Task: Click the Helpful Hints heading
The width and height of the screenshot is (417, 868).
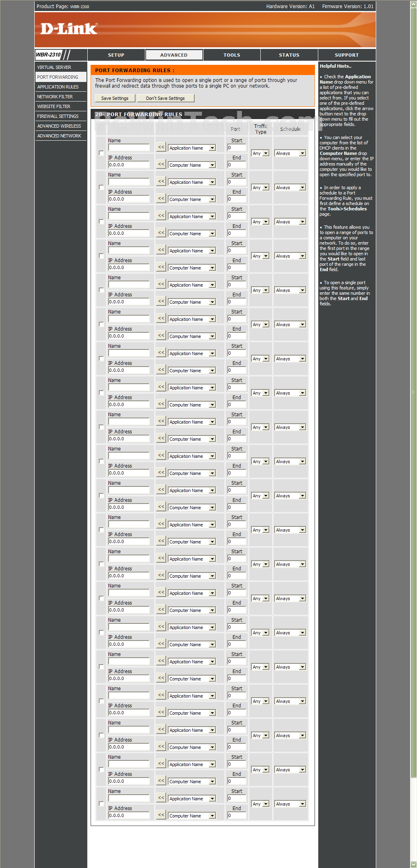Action: click(x=335, y=66)
